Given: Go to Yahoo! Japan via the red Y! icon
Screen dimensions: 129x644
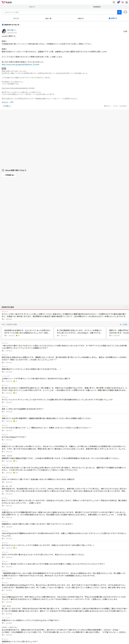Looking at the screenshot, I should click(123, 2).
